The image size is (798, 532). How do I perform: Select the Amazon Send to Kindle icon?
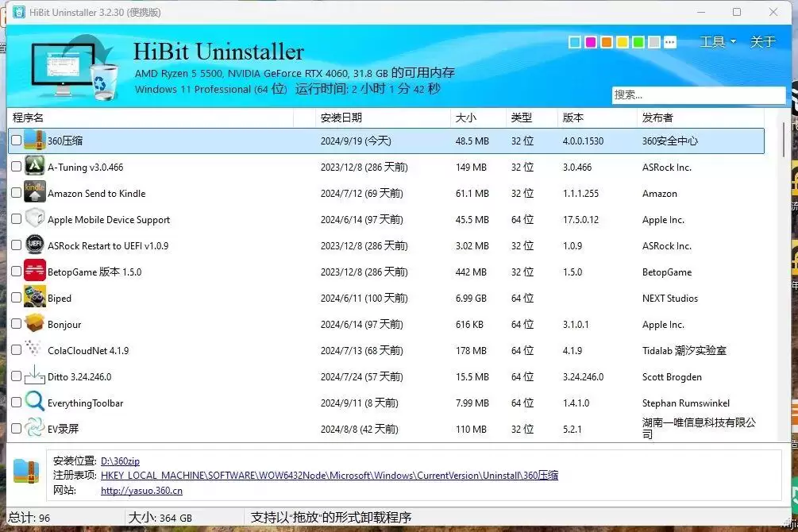[34, 192]
